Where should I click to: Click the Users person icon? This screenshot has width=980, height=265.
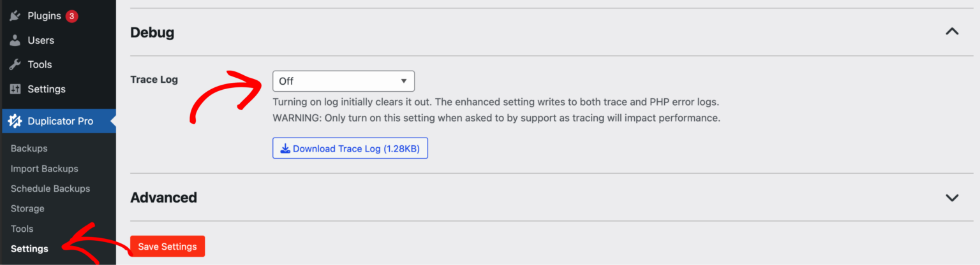pos(15,40)
